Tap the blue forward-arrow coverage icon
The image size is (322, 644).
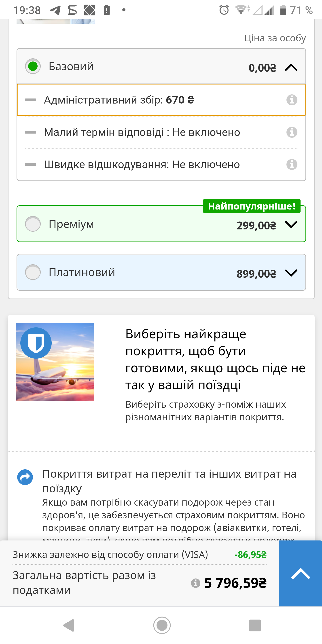click(25, 477)
